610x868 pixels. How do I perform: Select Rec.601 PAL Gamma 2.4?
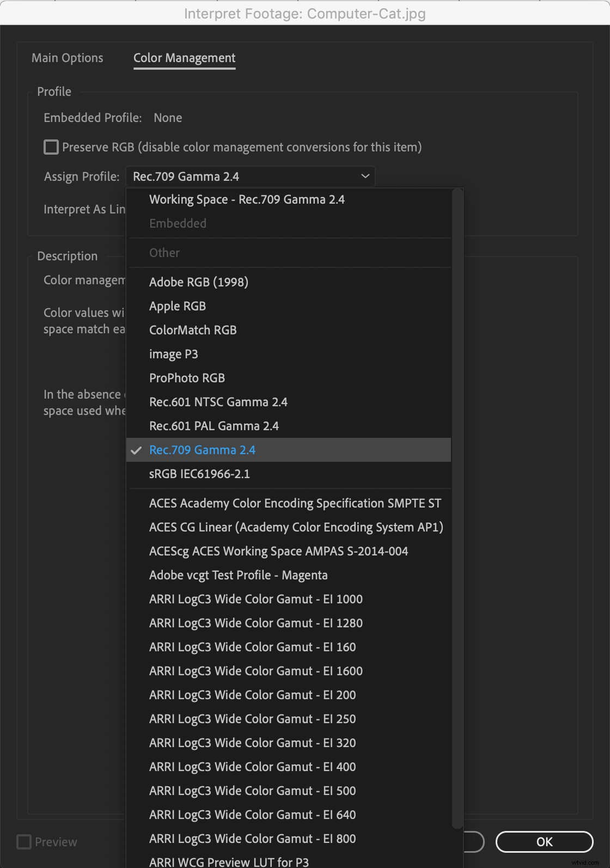pyautogui.click(x=289, y=426)
